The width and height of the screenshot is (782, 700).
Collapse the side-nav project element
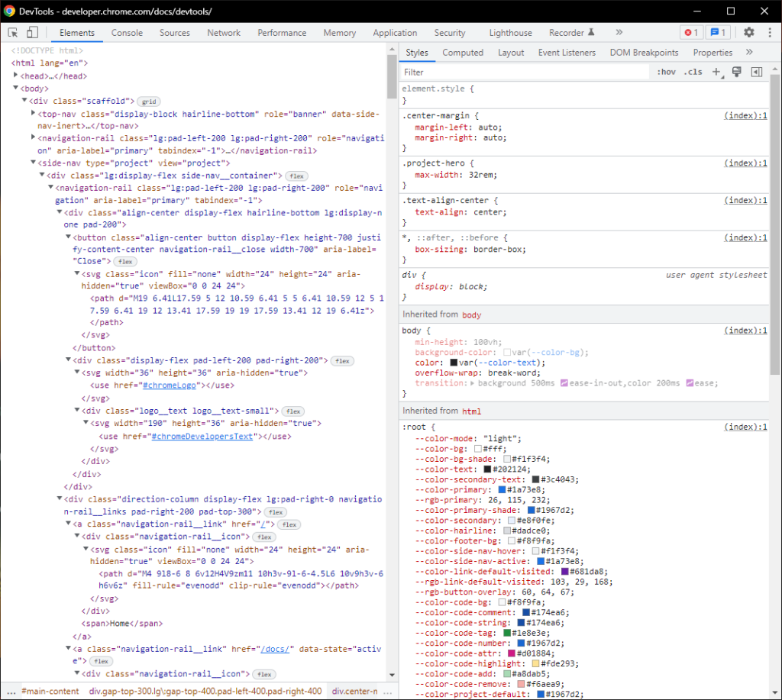tap(33, 163)
